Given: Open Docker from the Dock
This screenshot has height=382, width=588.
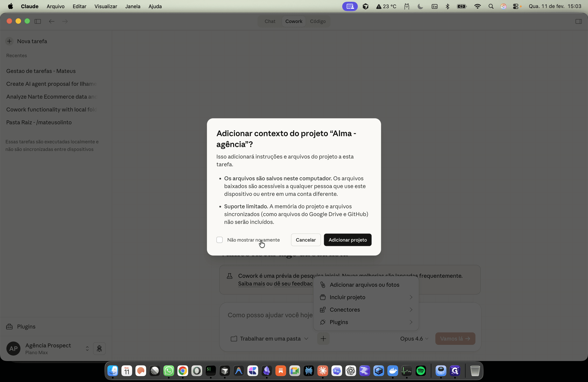Looking at the screenshot, I should [x=393, y=371].
